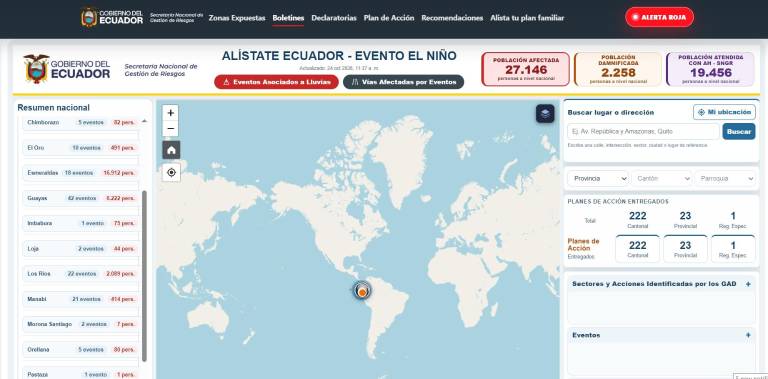Click the Resumen nacional scrollbar
Screen dimensions: 768x379
pyautogui.click(x=144, y=276)
